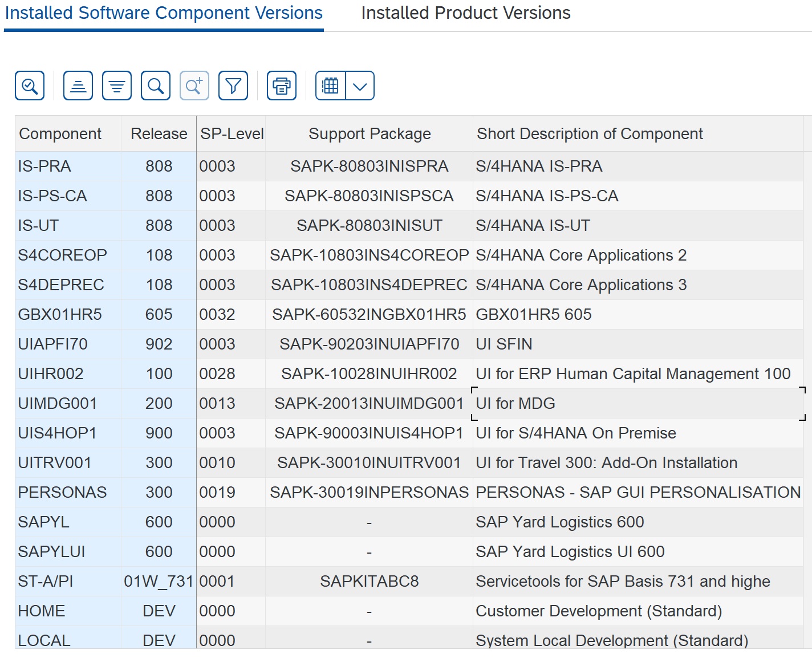Screen dimensions: 812x662
Task: Click support package SAPK-80803INISPSCA
Action: tap(370, 196)
